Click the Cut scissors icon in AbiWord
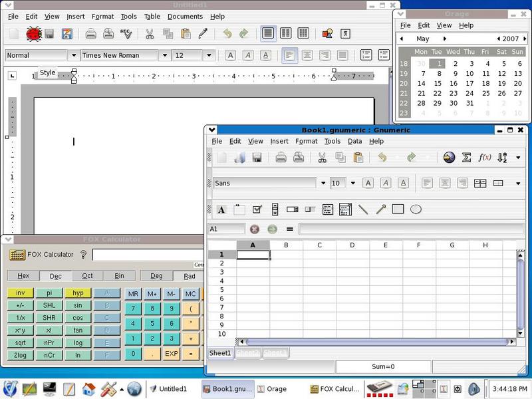The height and width of the screenshot is (399, 532). click(x=150, y=33)
